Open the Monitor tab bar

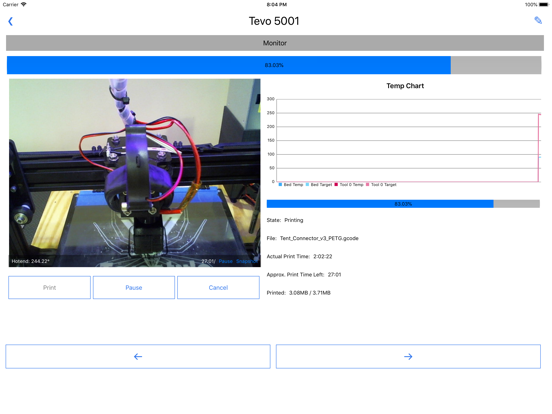coord(275,43)
